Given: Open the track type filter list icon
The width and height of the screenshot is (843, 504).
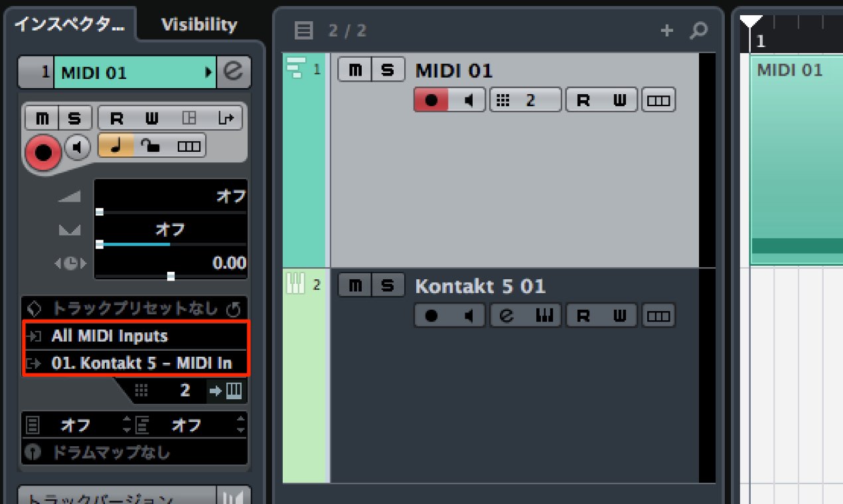Looking at the screenshot, I should (x=304, y=30).
